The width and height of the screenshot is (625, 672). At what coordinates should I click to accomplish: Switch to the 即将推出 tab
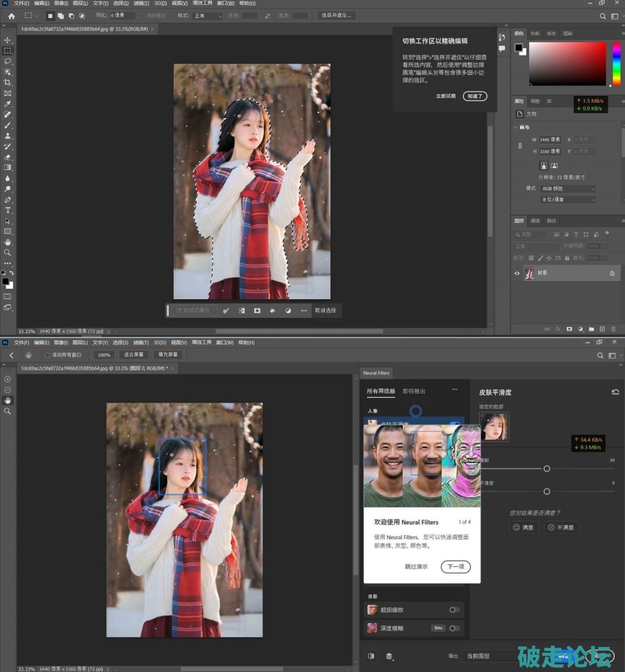click(x=415, y=391)
